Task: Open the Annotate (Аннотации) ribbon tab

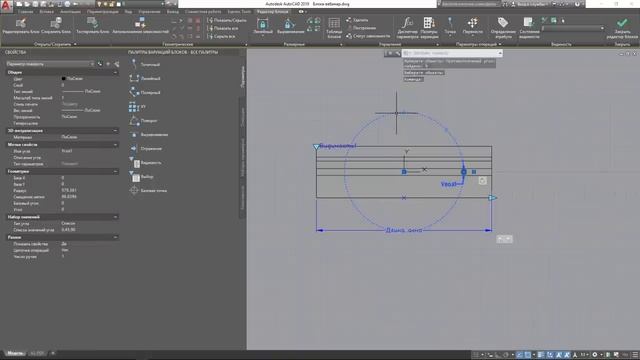Action: point(70,12)
